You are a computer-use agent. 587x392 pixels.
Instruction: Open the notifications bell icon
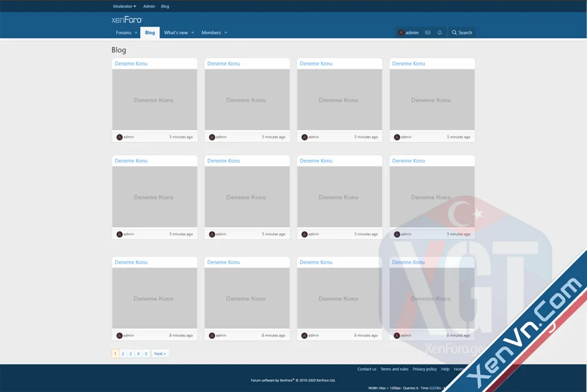click(440, 32)
